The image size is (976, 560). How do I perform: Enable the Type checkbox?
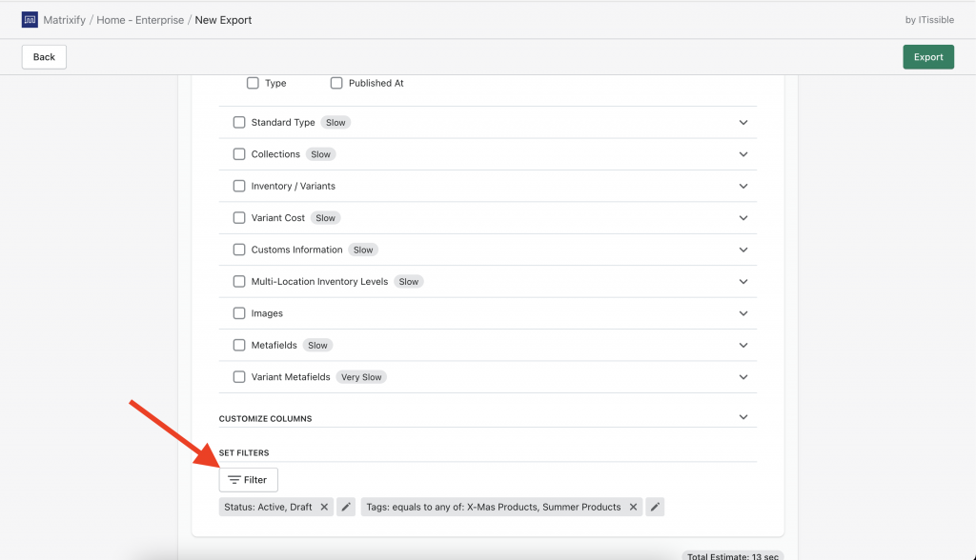pos(253,83)
